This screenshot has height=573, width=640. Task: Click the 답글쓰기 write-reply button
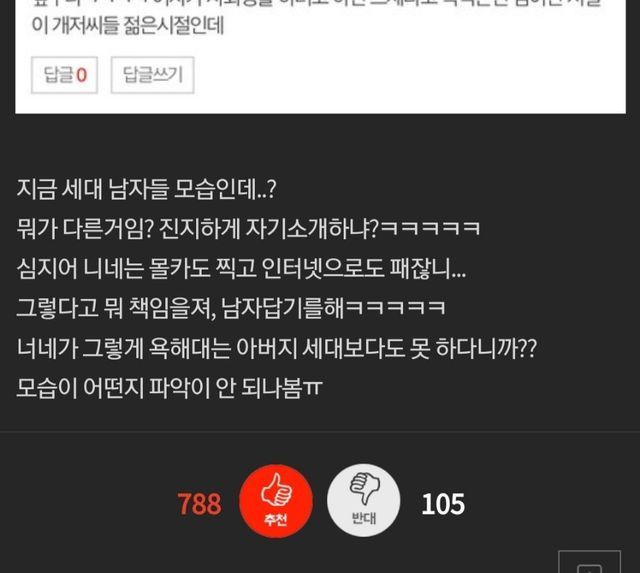(x=152, y=75)
